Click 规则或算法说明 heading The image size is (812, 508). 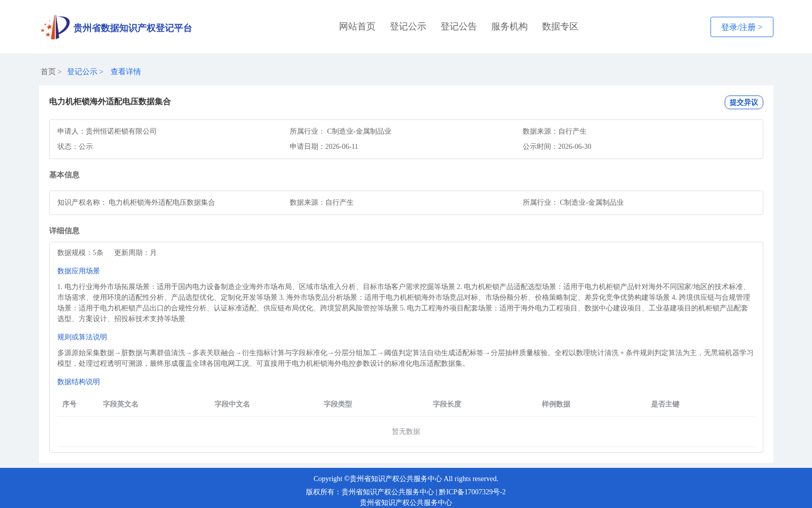click(82, 337)
